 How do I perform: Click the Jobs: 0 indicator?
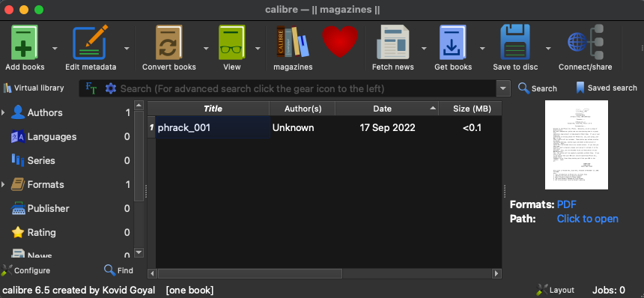pos(609,291)
